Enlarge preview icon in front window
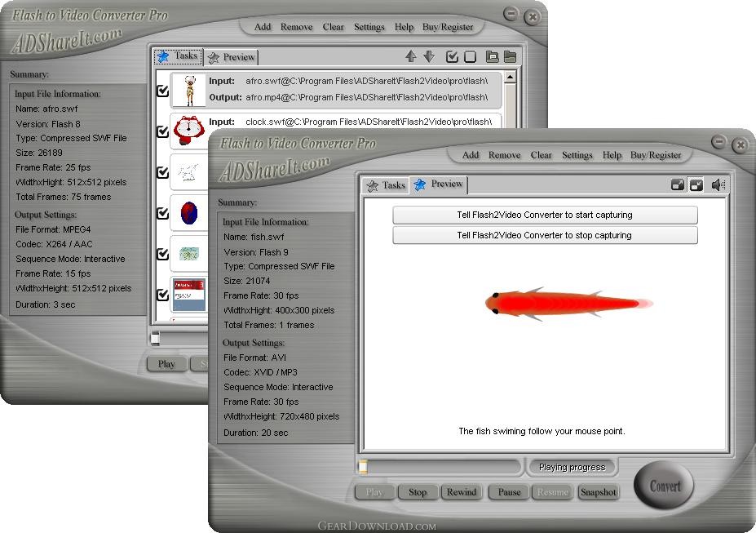Image resolution: width=756 pixels, height=533 pixels. (x=678, y=184)
